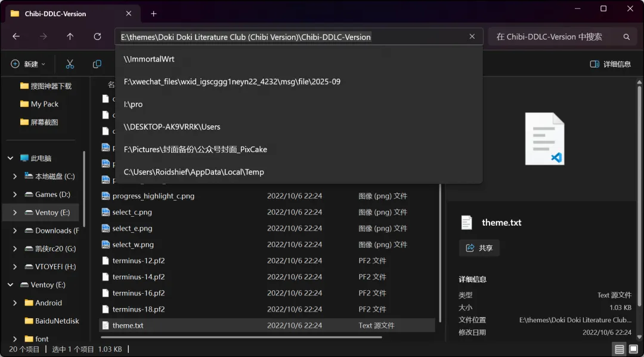Click the large theme.txt preview thumbnail
This screenshot has height=357, width=644.
point(544,139)
